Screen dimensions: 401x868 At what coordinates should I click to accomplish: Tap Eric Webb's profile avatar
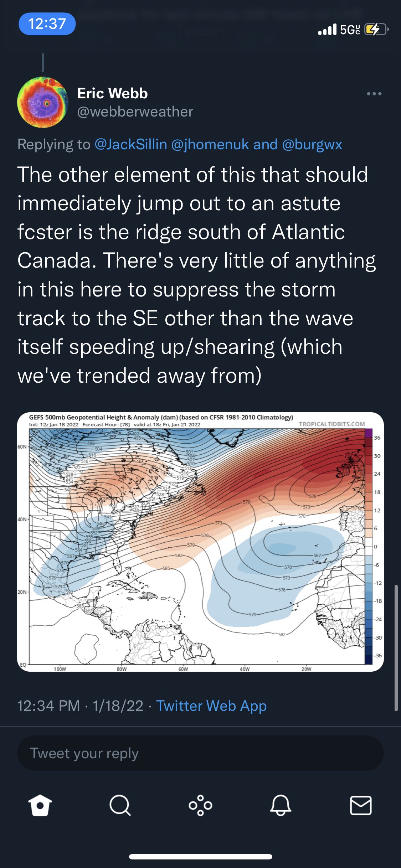pos(43,102)
